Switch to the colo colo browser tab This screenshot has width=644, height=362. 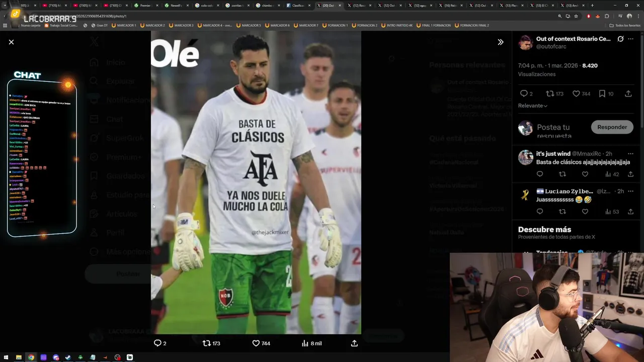(207, 5)
